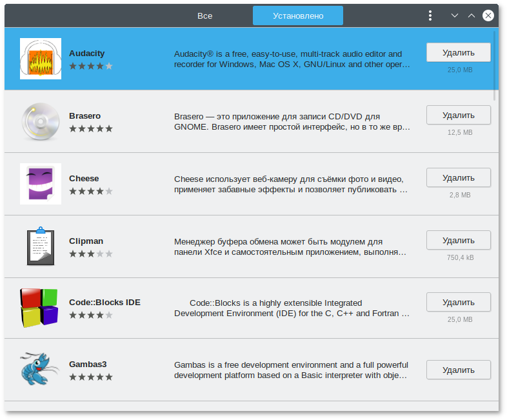This screenshot has height=420, width=507.
Task: Click the Brasero disc icon
Action: coord(41,121)
